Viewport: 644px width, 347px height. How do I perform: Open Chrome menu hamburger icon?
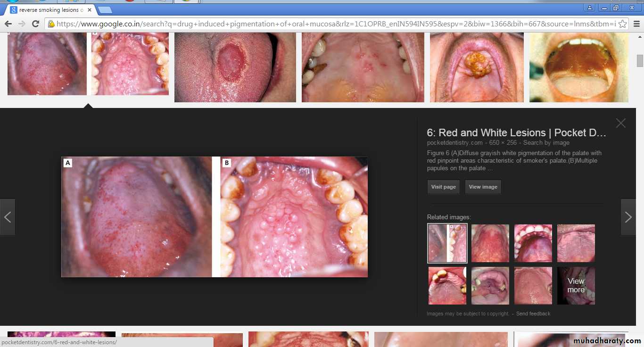[x=636, y=24]
